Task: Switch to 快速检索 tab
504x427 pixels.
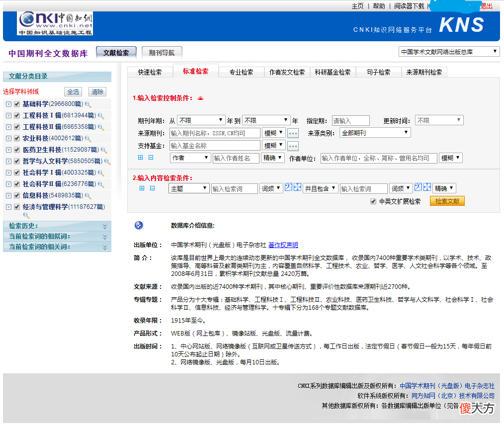Action: [x=150, y=73]
